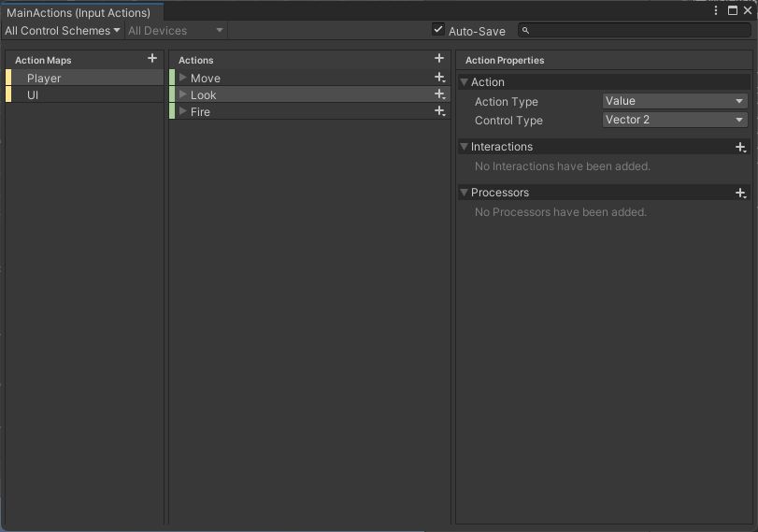Image resolution: width=758 pixels, height=532 pixels.
Task: Open the All Control Schemes dropdown
Action: pyautogui.click(x=63, y=31)
